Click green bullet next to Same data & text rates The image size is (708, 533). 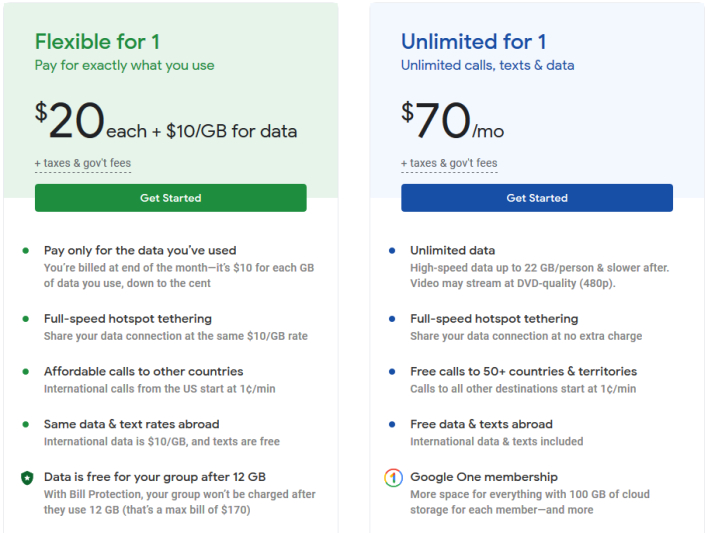(26, 425)
